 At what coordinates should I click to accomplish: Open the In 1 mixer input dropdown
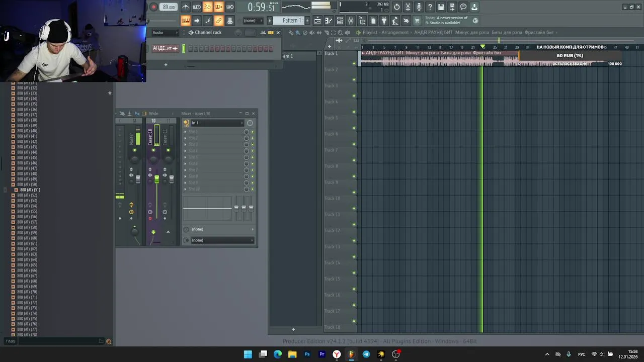point(217,123)
